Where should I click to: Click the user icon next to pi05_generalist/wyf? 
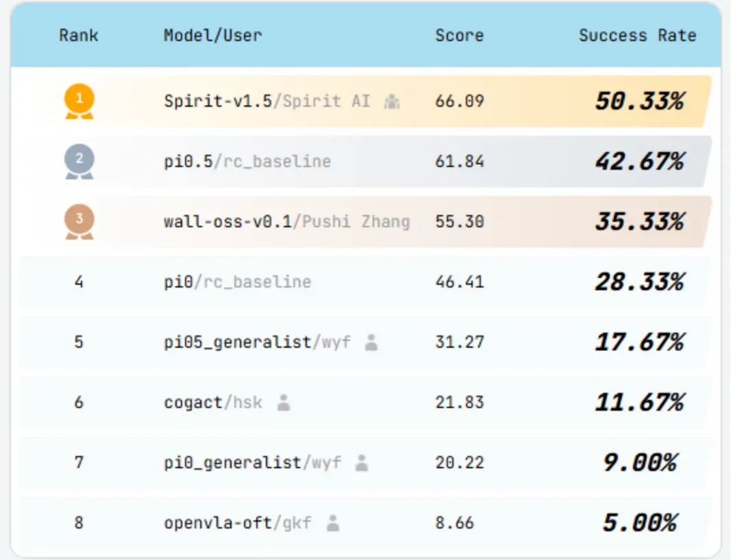371,342
